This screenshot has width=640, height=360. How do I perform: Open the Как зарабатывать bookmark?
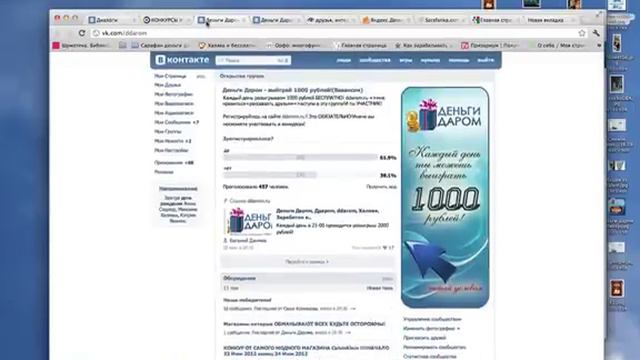pos(422,46)
